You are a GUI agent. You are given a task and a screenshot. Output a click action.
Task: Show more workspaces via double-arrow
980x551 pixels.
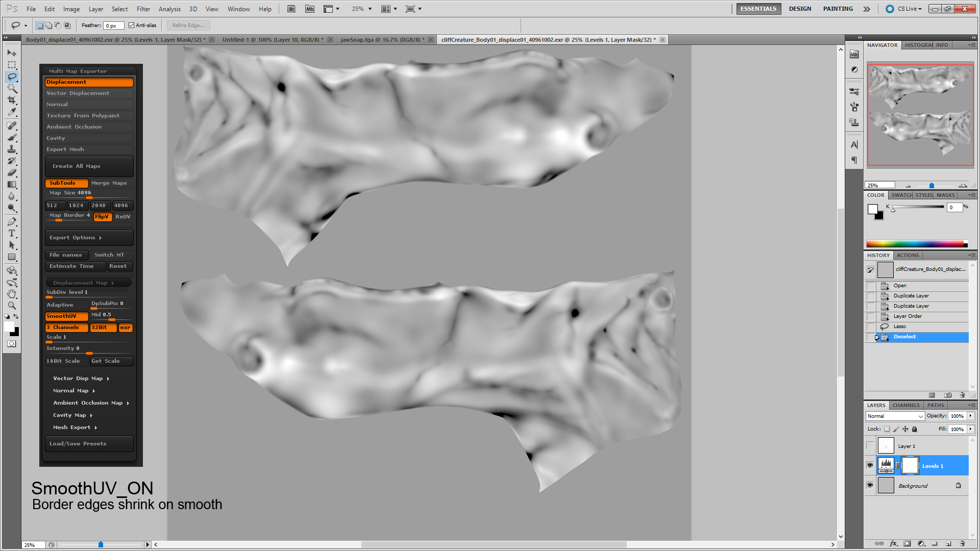point(867,9)
